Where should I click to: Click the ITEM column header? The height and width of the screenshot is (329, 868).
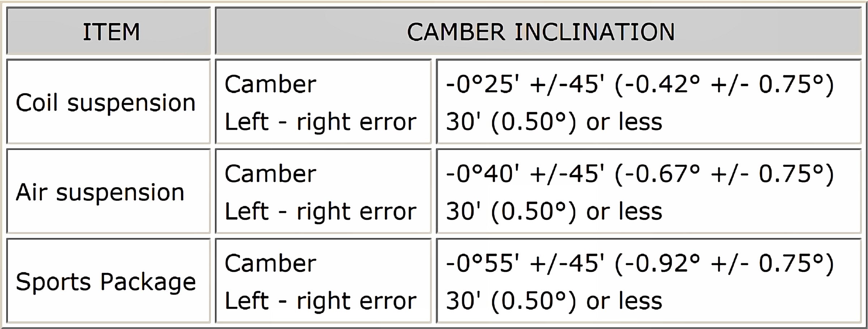click(x=111, y=32)
